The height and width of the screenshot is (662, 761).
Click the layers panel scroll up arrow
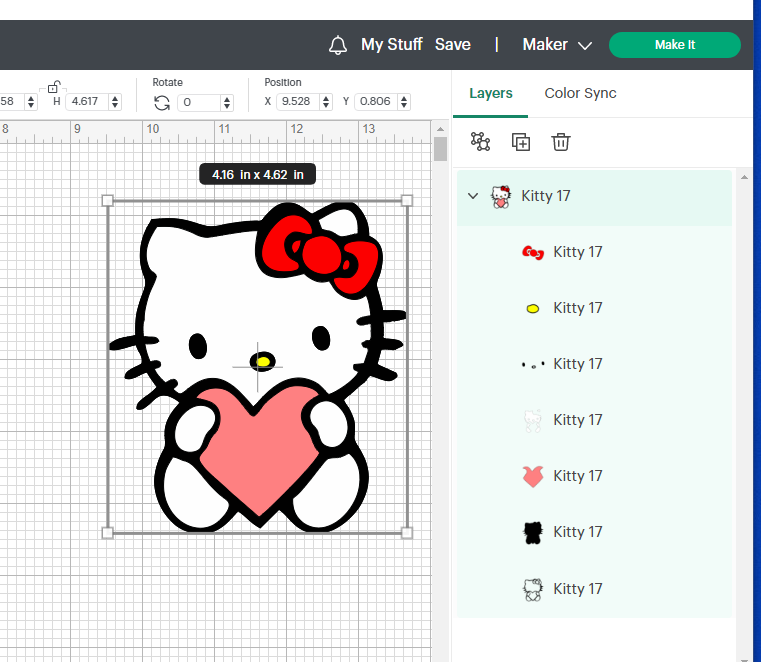pyautogui.click(x=744, y=178)
